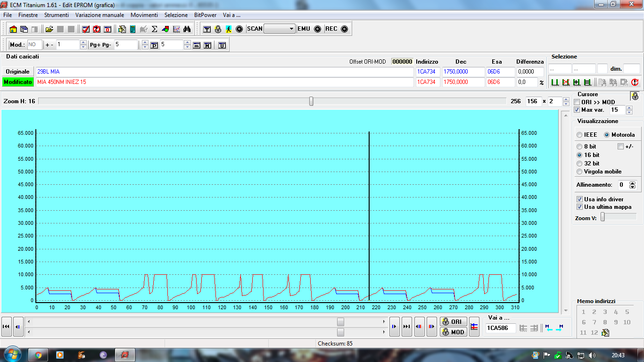644x362 pixels.
Task: Select the 8 bit radio option
Action: click(579, 147)
